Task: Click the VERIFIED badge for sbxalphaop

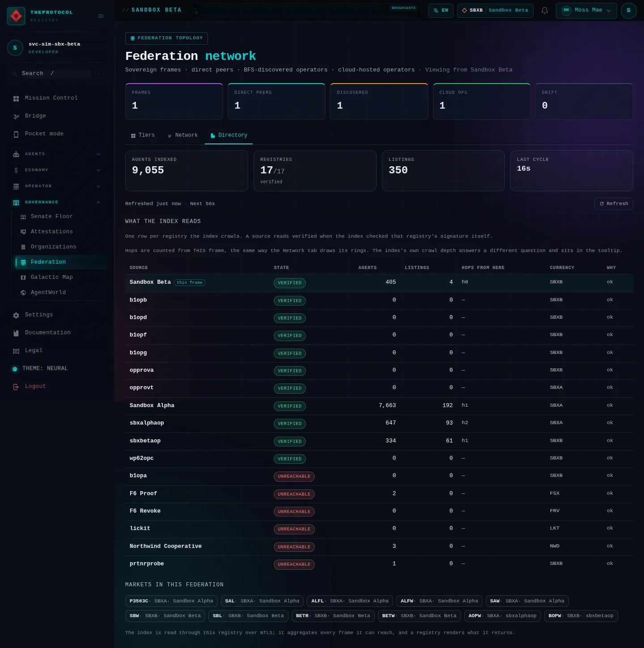Action: point(290,424)
